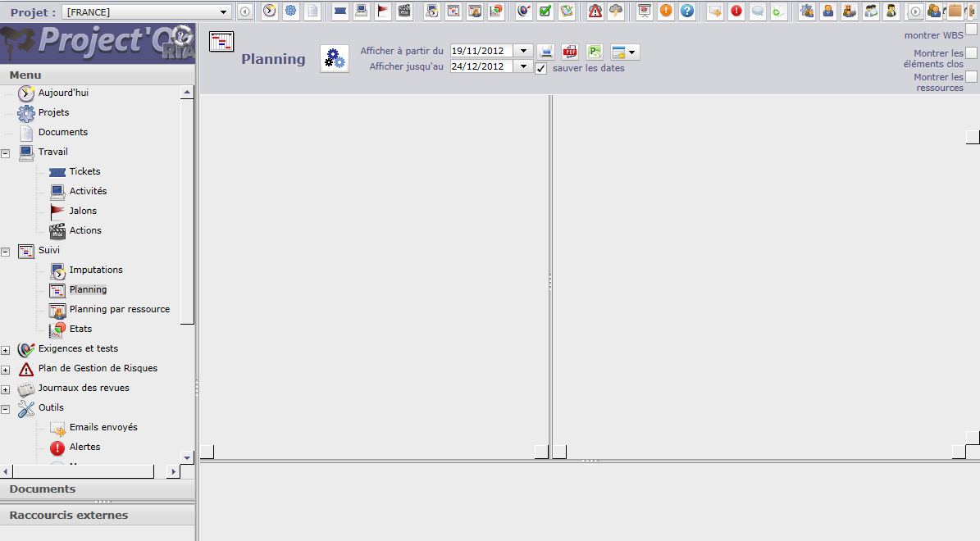980x541 pixels.
Task: Open Planning par ressource in menu tree
Action: click(120, 309)
